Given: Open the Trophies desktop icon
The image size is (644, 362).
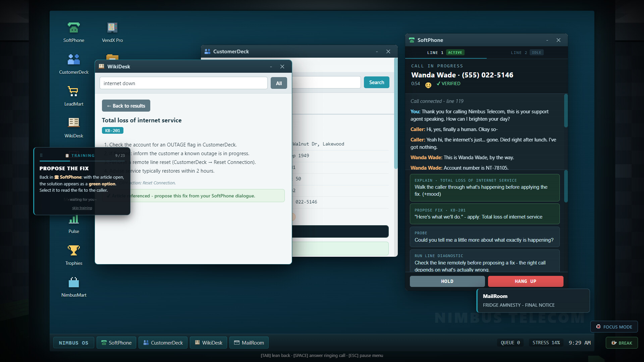Looking at the screenshot, I should tap(74, 255).
